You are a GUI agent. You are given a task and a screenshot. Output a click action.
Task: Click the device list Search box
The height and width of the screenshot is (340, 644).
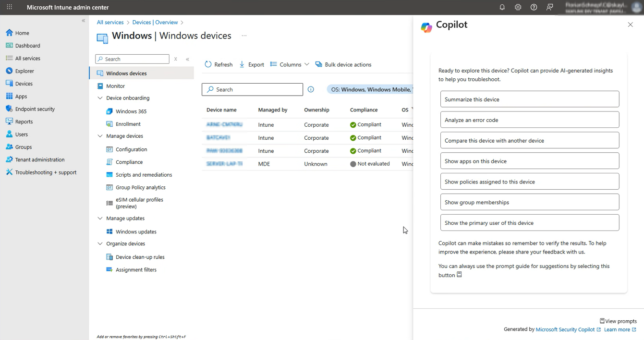pyautogui.click(x=253, y=89)
